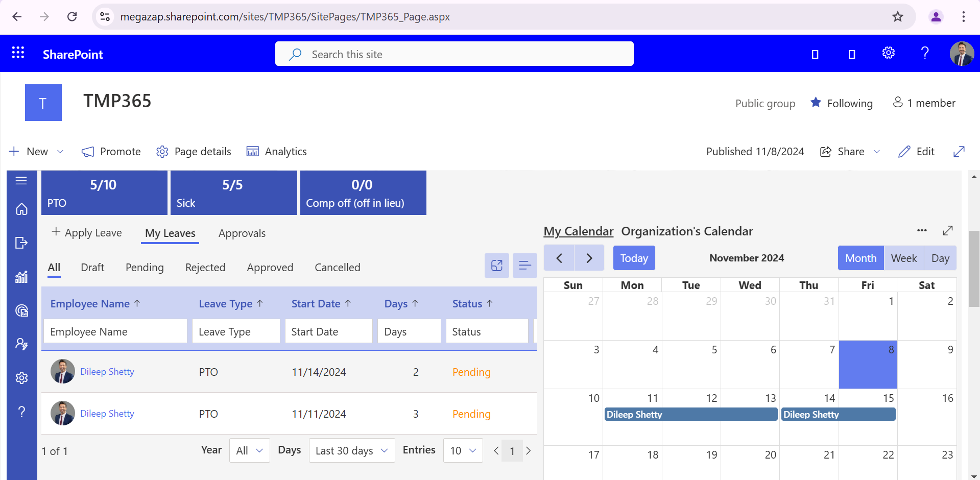Expand the New dropdown chevron
The image size is (980, 480).
[x=60, y=152]
